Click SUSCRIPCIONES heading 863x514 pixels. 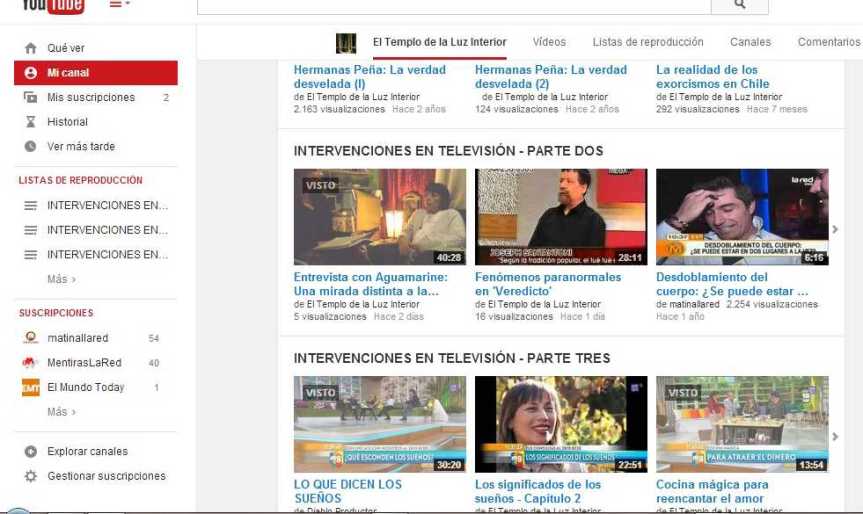tap(56, 313)
